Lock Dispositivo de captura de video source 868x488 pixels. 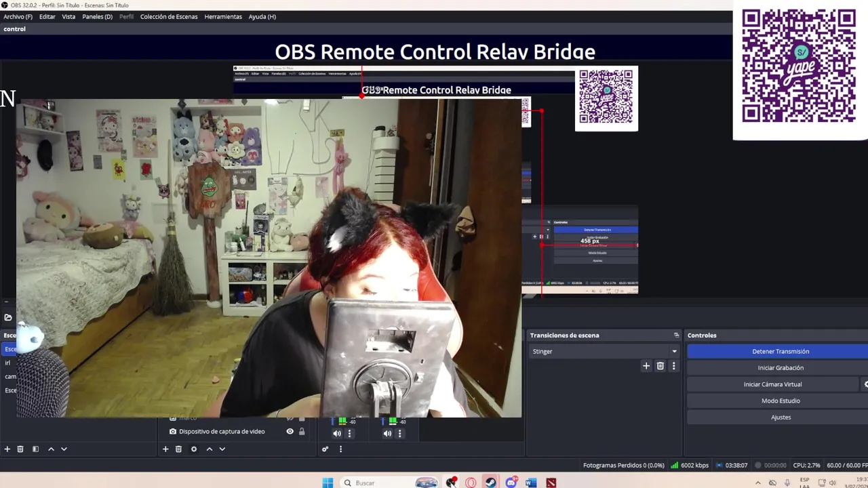coord(302,432)
